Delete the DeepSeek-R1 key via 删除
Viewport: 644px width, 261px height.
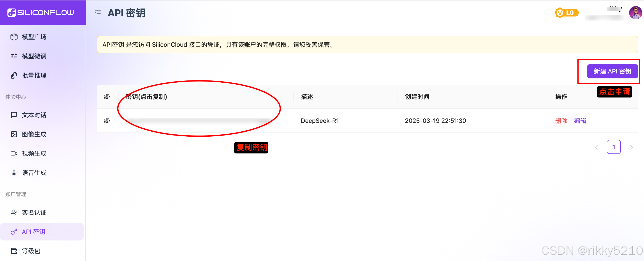pyautogui.click(x=561, y=121)
